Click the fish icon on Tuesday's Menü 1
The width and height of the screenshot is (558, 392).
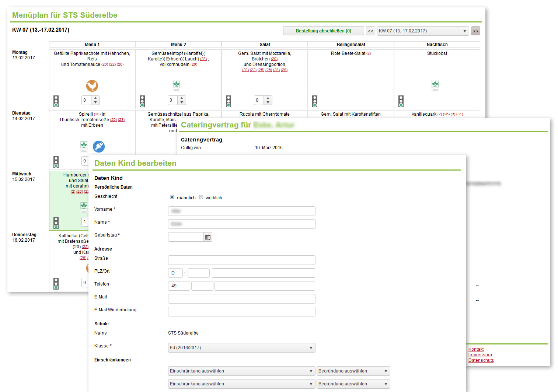click(x=98, y=147)
